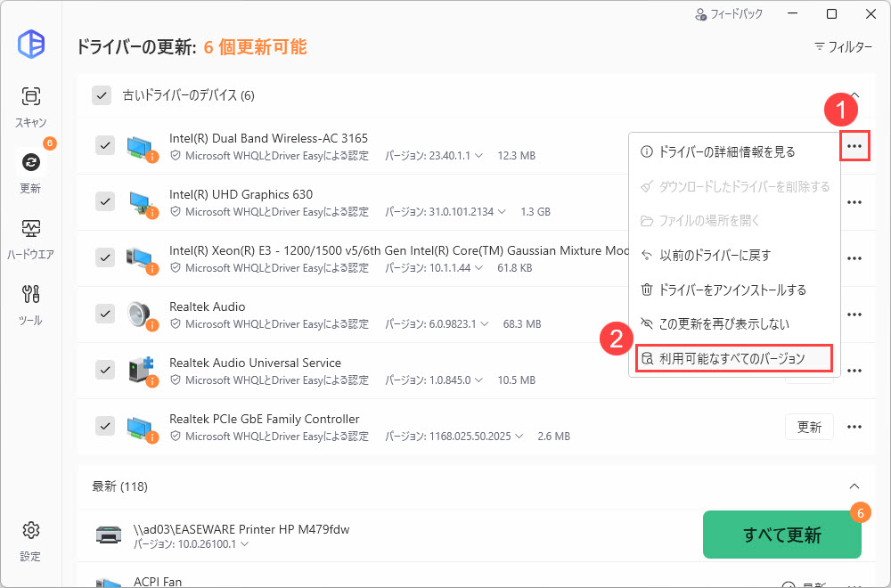Open more options for Realtek PCIe GbE Family Controller
Image resolution: width=891 pixels, height=588 pixels.
(854, 428)
